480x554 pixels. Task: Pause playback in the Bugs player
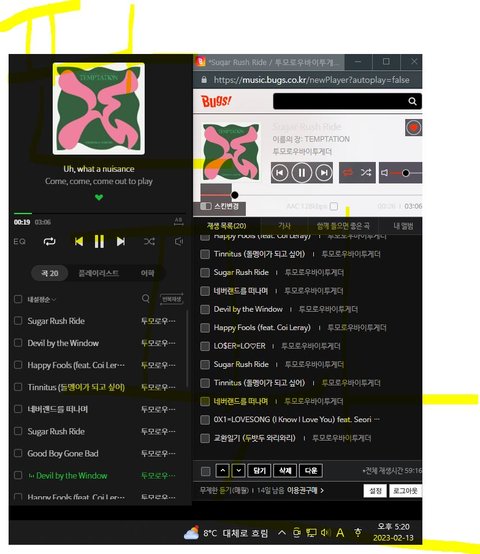[302, 173]
